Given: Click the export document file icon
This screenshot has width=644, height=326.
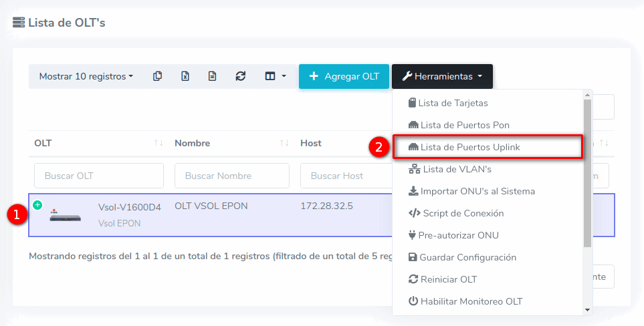Looking at the screenshot, I should 212,76.
